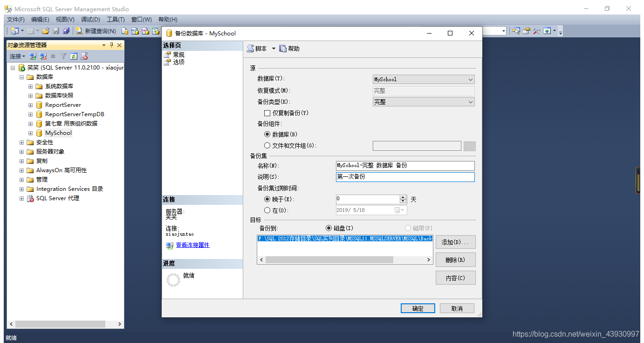This screenshot has width=644, height=343.
Task: Open the 数据库 MySchool combo box
Action: [x=424, y=79]
